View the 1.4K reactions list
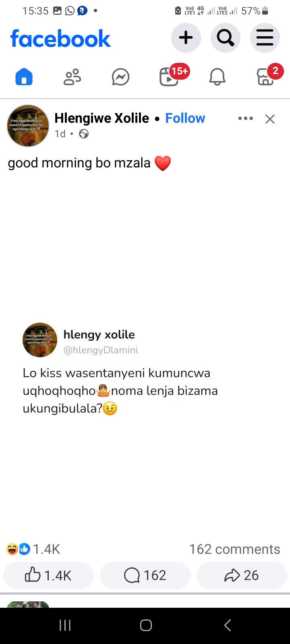This screenshot has height=644, width=290. pos(33,549)
